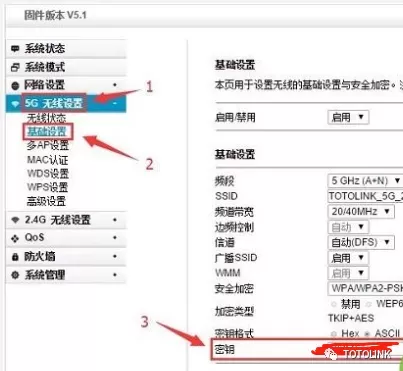
Task: Click the 系统状态 speech-bubble icon
Action: pos(15,49)
